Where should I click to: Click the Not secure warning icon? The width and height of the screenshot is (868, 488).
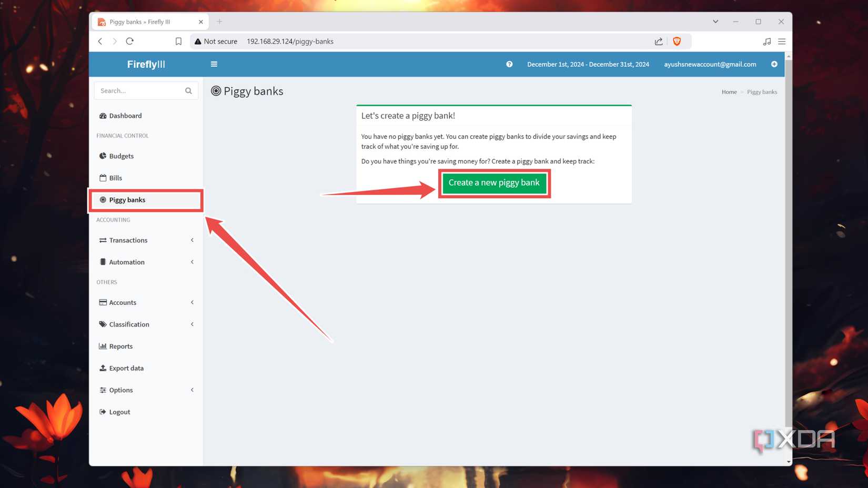point(198,41)
